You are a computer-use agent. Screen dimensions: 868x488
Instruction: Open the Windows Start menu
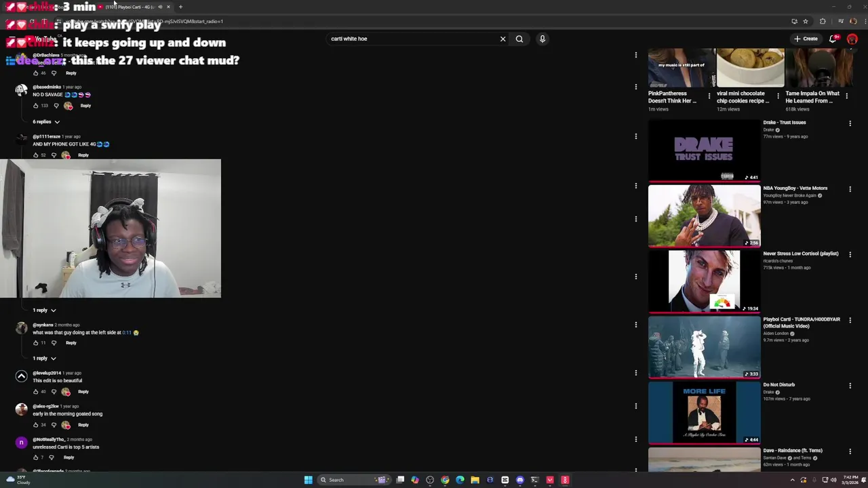309,480
